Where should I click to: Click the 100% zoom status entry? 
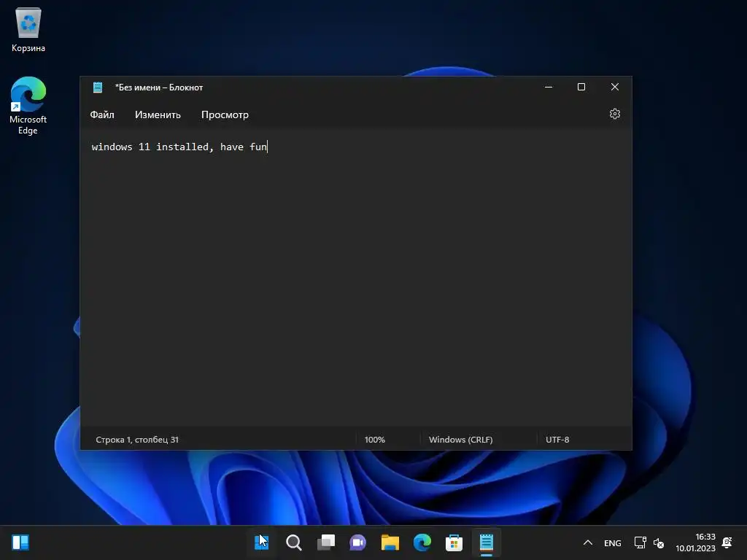[x=374, y=440]
